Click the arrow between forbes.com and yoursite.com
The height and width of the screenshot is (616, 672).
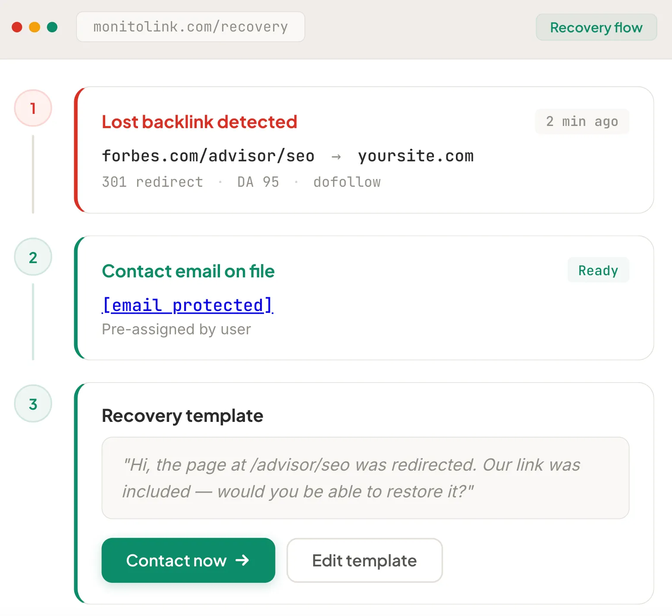(x=336, y=157)
